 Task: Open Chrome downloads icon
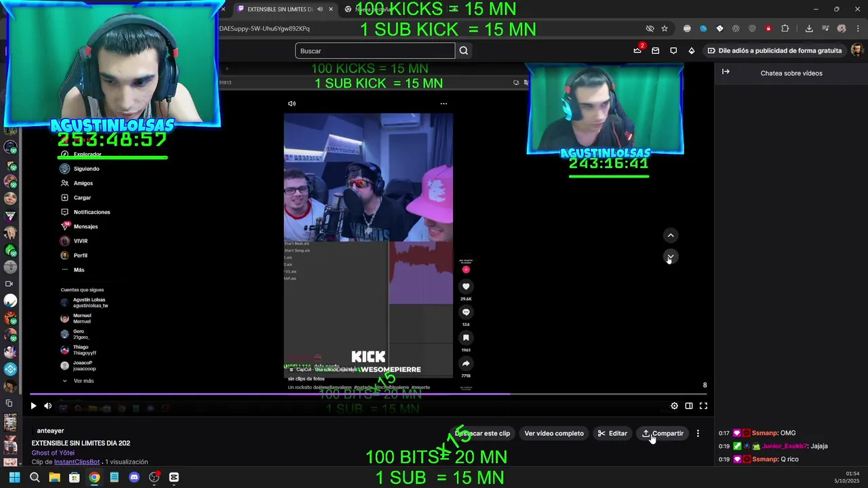tap(809, 28)
